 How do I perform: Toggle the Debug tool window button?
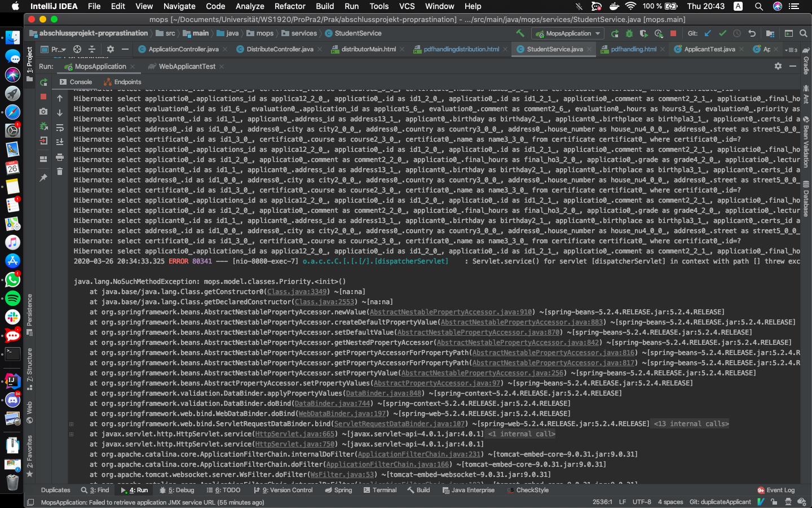pyautogui.click(x=177, y=490)
